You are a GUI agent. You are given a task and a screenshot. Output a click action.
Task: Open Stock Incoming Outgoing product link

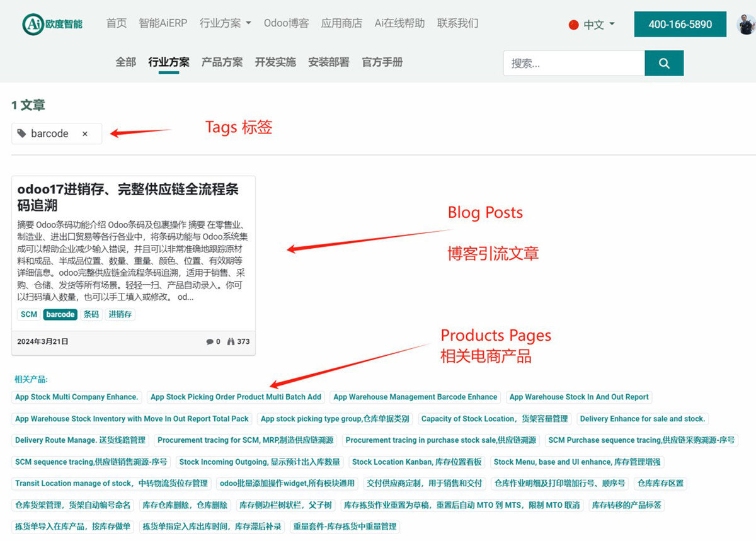[260, 462]
